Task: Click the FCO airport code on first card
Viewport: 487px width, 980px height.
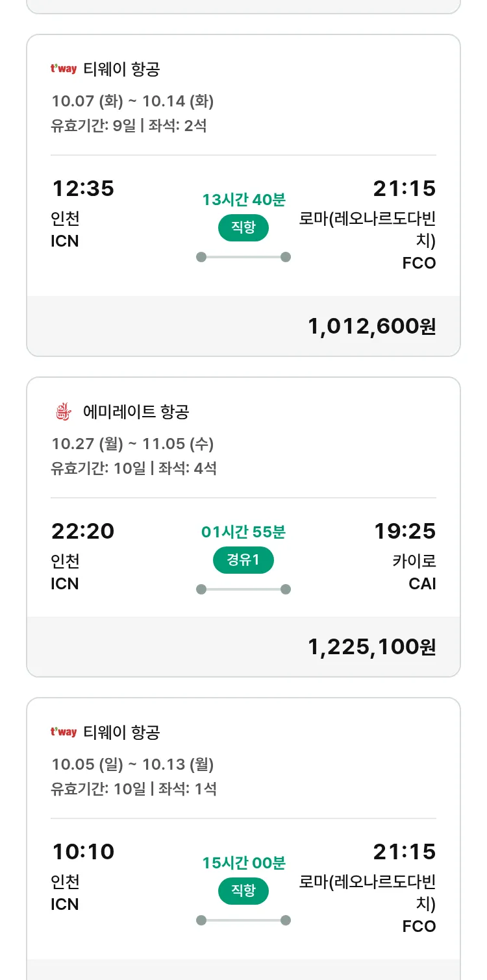Action: point(419,263)
